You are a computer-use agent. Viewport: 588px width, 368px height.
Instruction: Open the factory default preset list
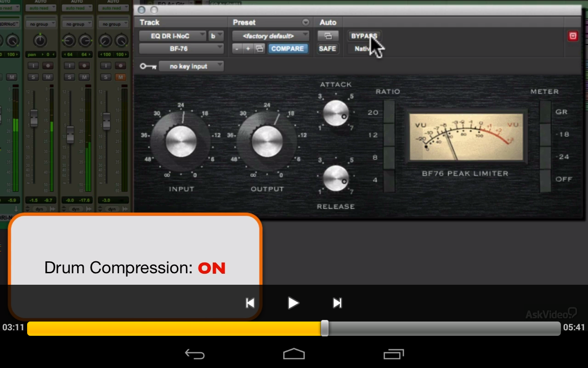tap(270, 36)
